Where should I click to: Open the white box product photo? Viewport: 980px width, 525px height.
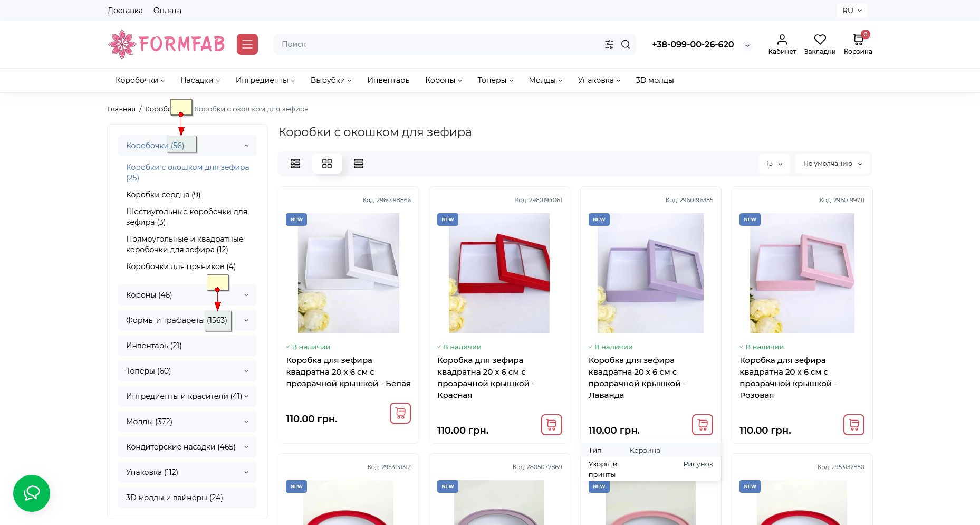click(349, 273)
